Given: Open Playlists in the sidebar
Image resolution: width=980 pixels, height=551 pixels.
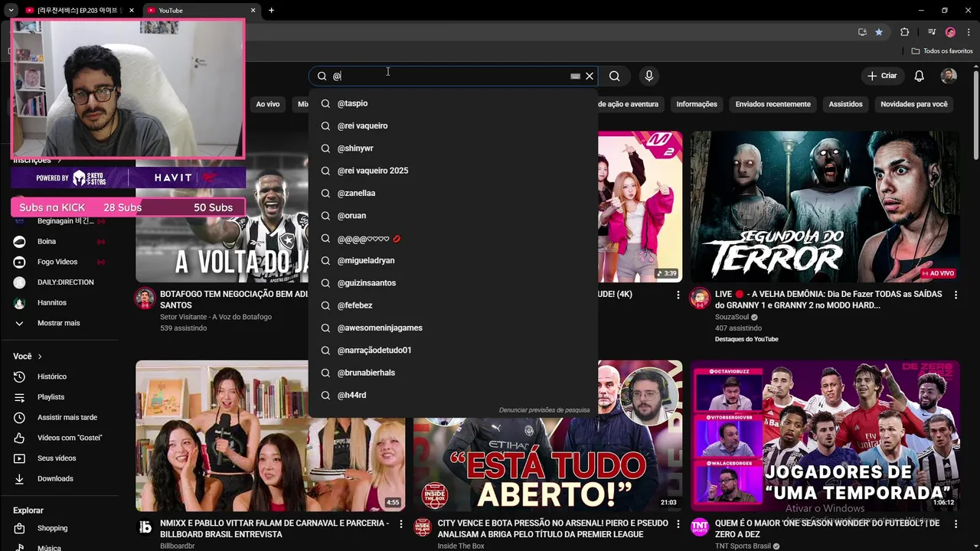Looking at the screenshot, I should tap(58, 397).
